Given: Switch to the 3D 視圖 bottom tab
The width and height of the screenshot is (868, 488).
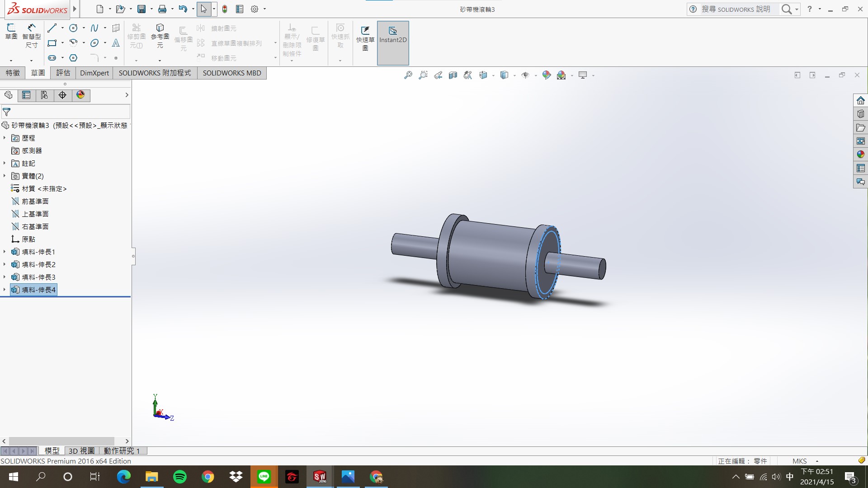Looking at the screenshot, I should tap(82, 450).
